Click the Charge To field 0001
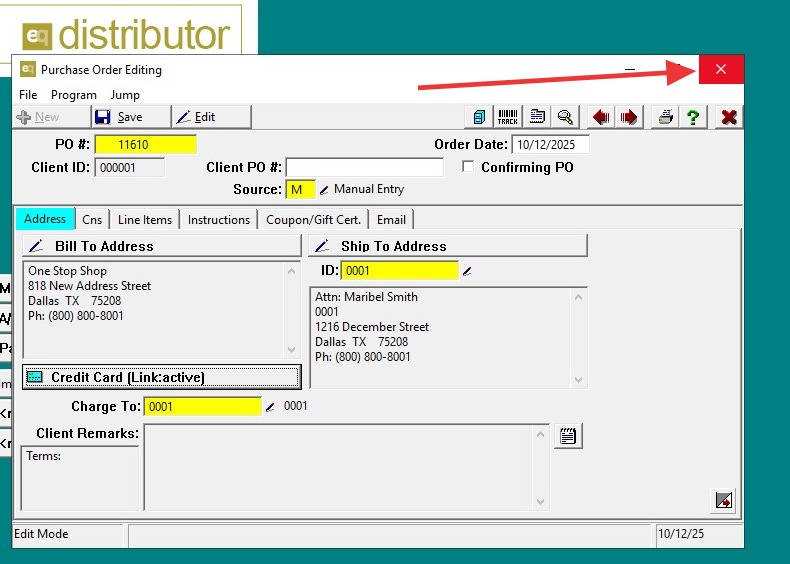790x564 pixels. (203, 407)
